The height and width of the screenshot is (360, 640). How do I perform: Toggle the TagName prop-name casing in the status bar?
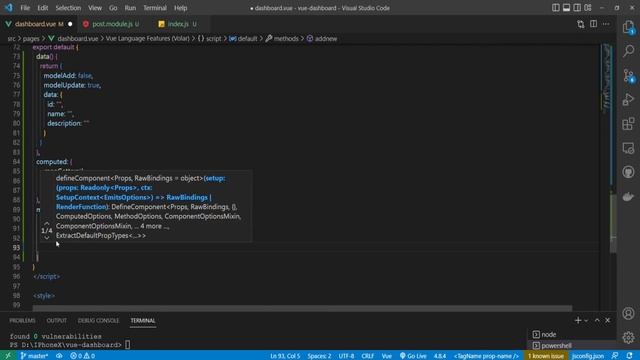[486, 356]
